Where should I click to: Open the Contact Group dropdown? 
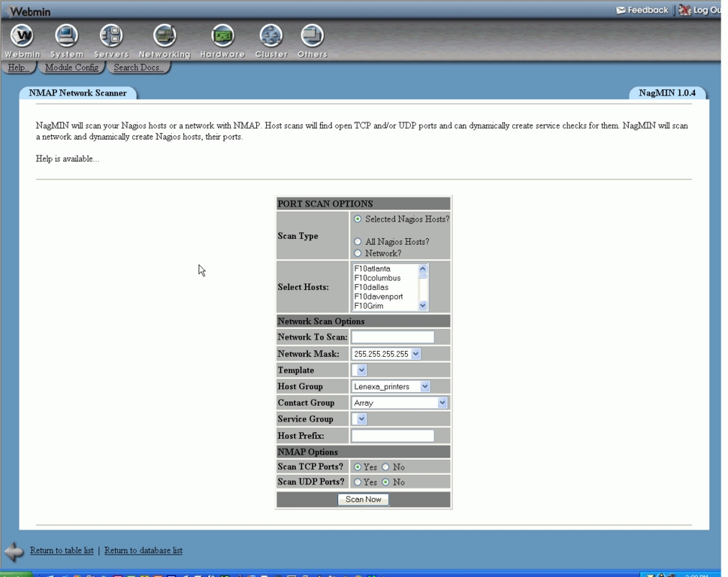click(x=442, y=403)
